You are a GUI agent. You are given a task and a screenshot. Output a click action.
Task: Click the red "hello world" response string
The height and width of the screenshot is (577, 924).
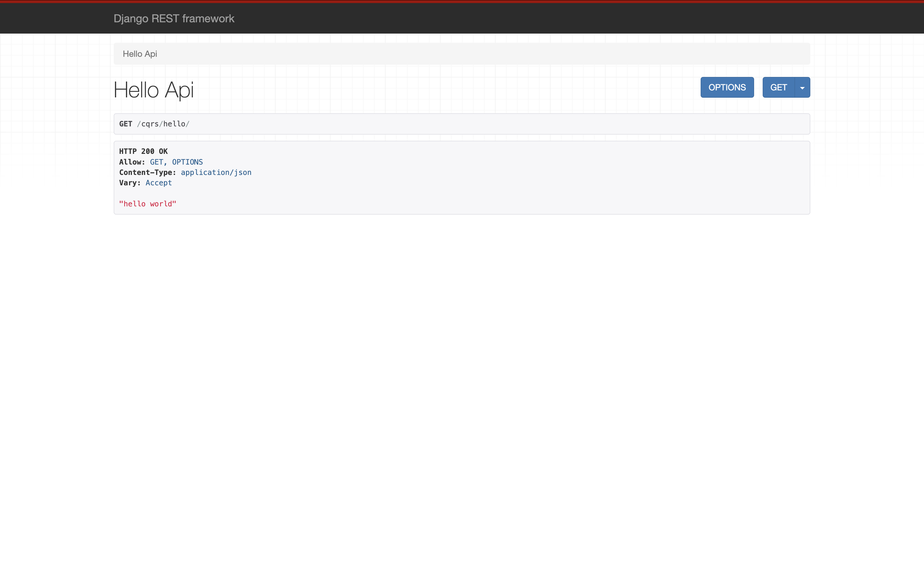pos(147,204)
